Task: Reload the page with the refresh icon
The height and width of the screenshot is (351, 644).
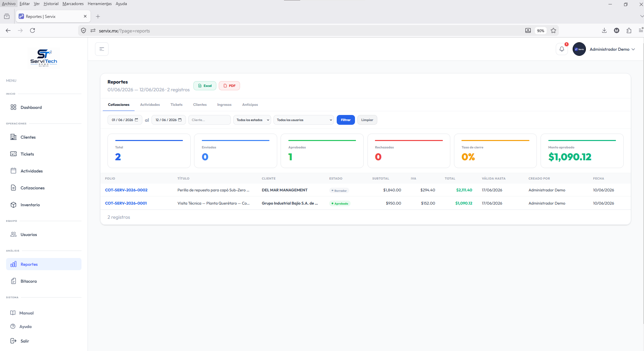Action: point(32,30)
